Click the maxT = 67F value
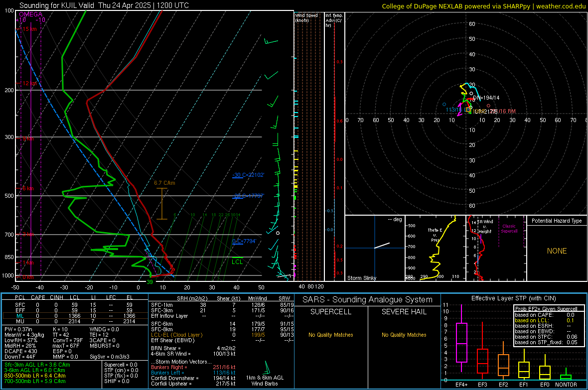This screenshot has width=588, height=390. [66, 346]
